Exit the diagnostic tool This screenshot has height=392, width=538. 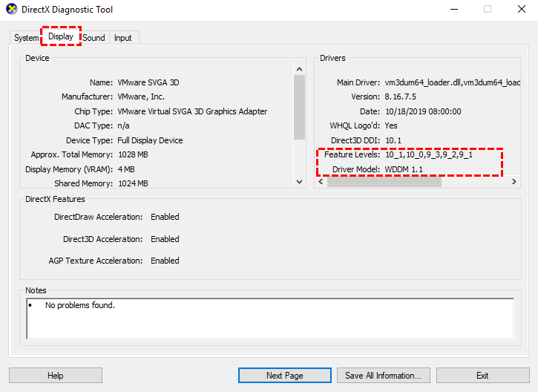point(482,376)
